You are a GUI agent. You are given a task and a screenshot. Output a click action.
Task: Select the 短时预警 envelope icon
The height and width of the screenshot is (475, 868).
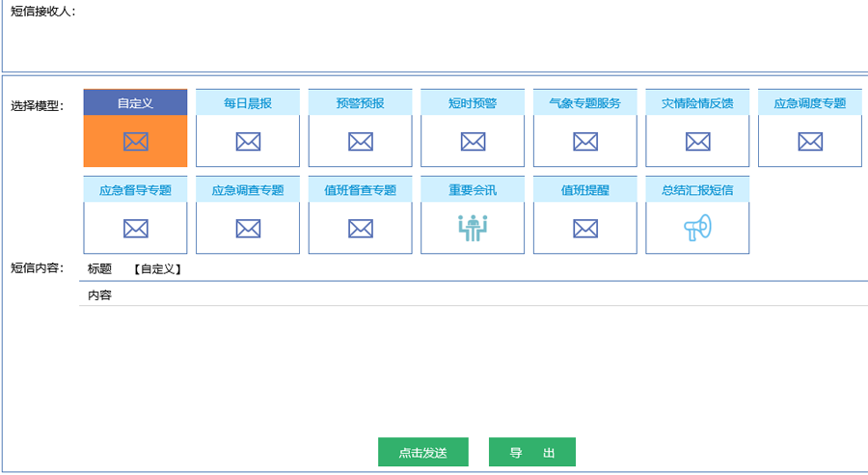473,142
